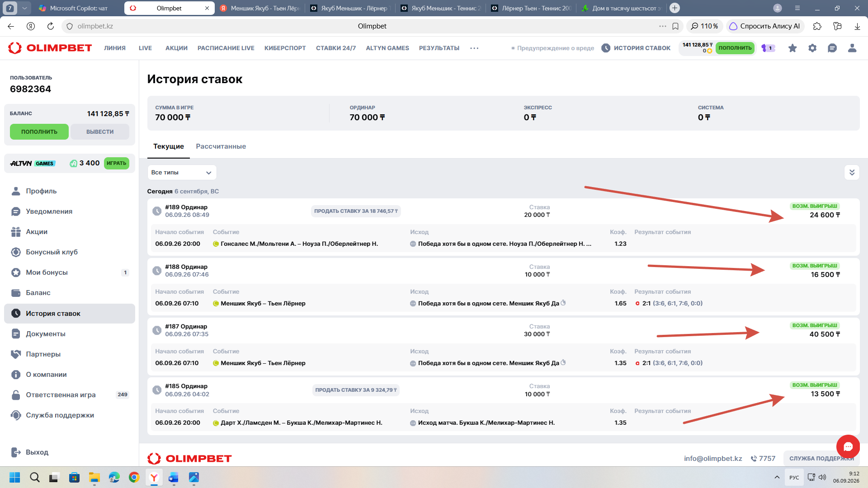868x488 pixels.
Task: Open 'Мои бонусы' in sidebar
Action: [70, 272]
